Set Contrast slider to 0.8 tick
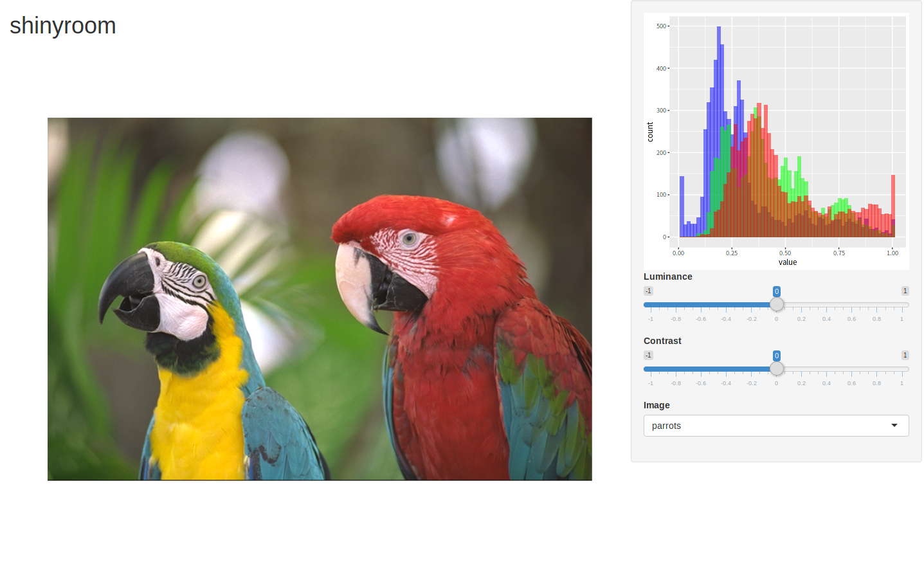This screenshot has width=924, height=562. [876, 369]
